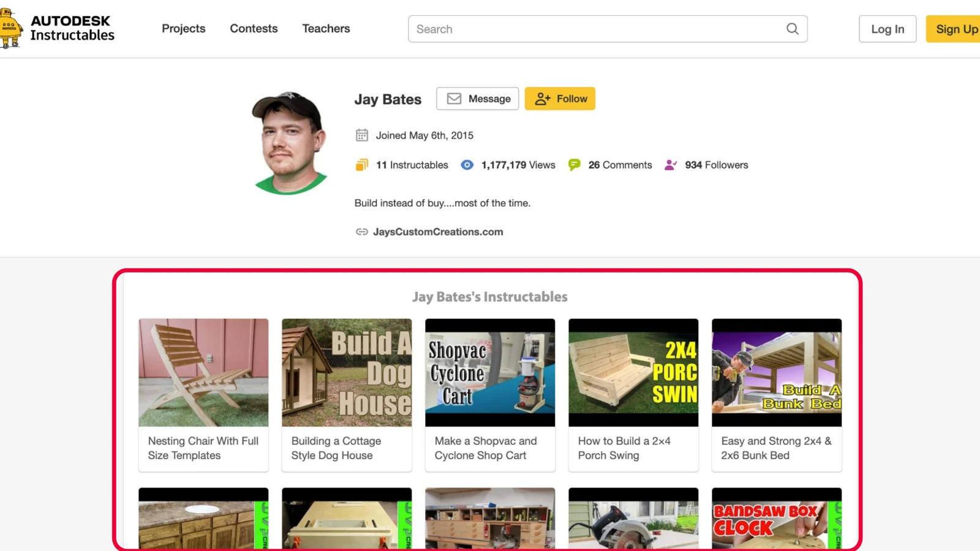Image resolution: width=980 pixels, height=551 pixels.
Task: Click Nesting Chair With Full Size Templates title
Action: 203,448
